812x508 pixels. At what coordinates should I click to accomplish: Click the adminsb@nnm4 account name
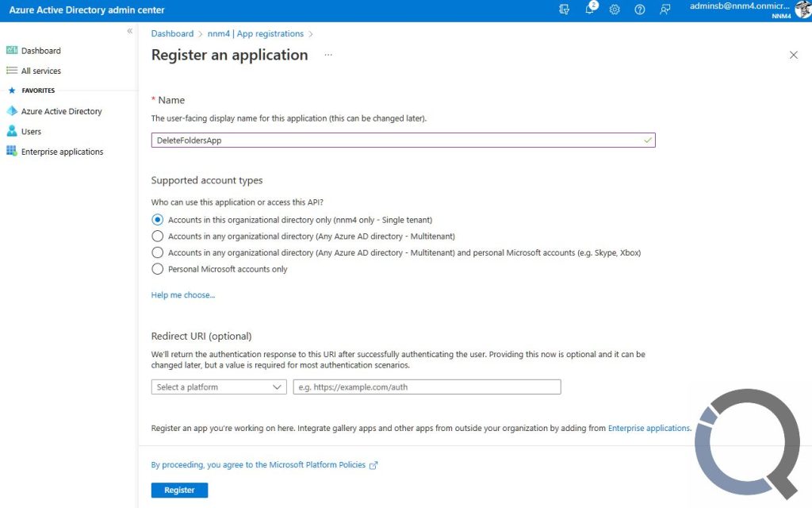(x=740, y=6)
